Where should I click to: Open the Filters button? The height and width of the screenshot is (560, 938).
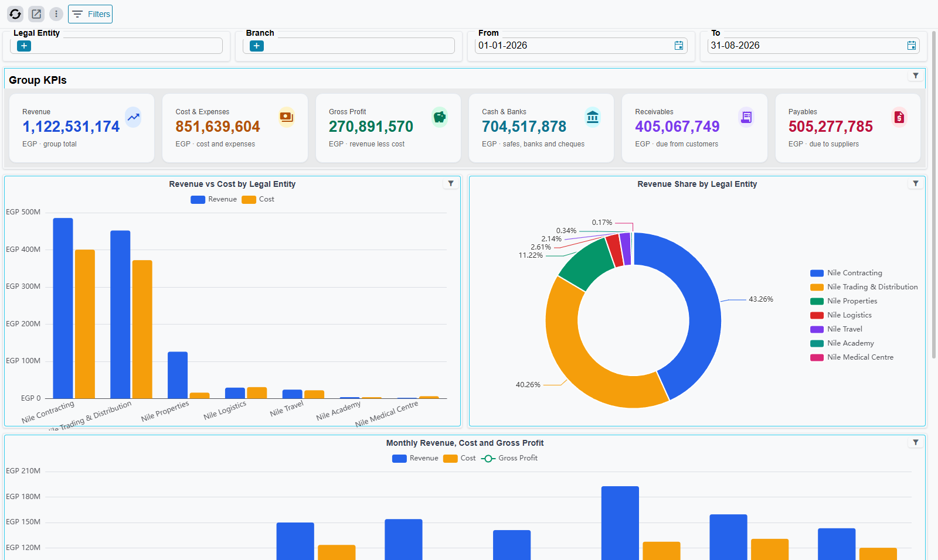click(x=90, y=14)
